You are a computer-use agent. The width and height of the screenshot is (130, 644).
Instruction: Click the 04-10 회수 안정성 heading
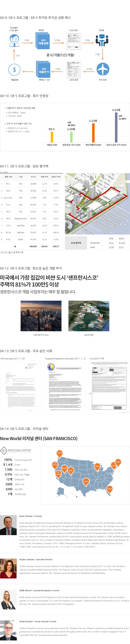coord(24,96)
